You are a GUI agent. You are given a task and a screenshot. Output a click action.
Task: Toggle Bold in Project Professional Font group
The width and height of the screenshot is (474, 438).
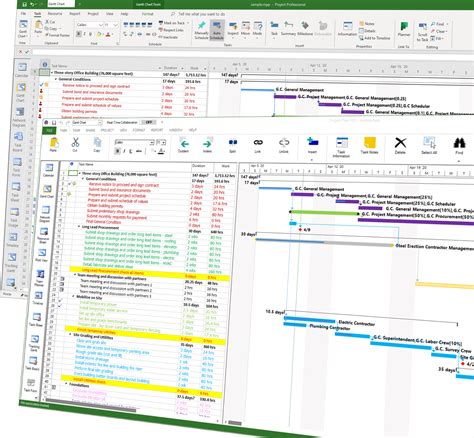click(79, 34)
